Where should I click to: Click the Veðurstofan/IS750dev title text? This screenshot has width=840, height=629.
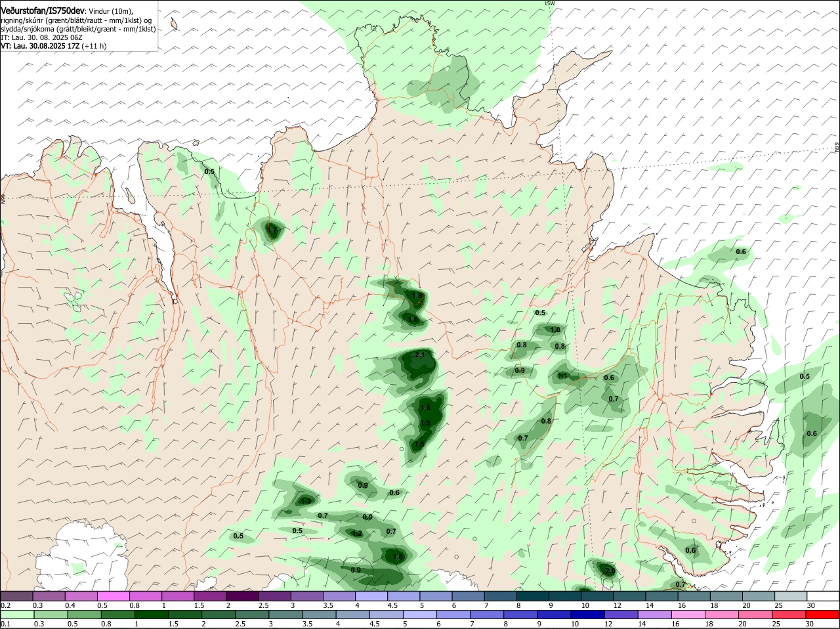43,11
